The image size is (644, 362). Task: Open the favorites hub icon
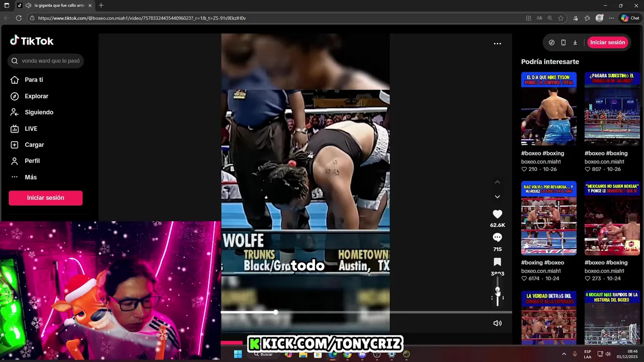coord(587,18)
